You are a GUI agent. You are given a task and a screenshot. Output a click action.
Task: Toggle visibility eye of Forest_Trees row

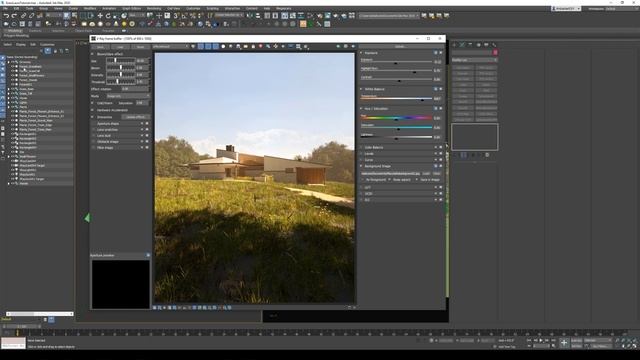(13, 80)
